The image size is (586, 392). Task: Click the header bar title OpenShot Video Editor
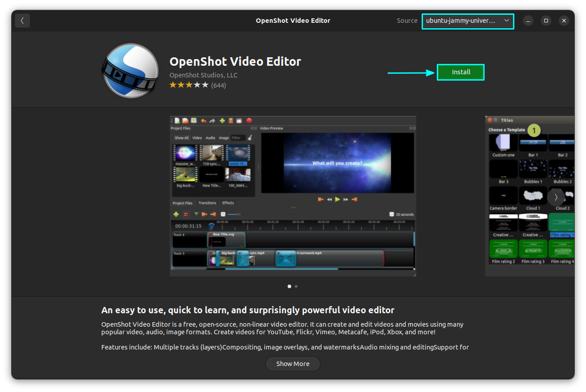[293, 21]
